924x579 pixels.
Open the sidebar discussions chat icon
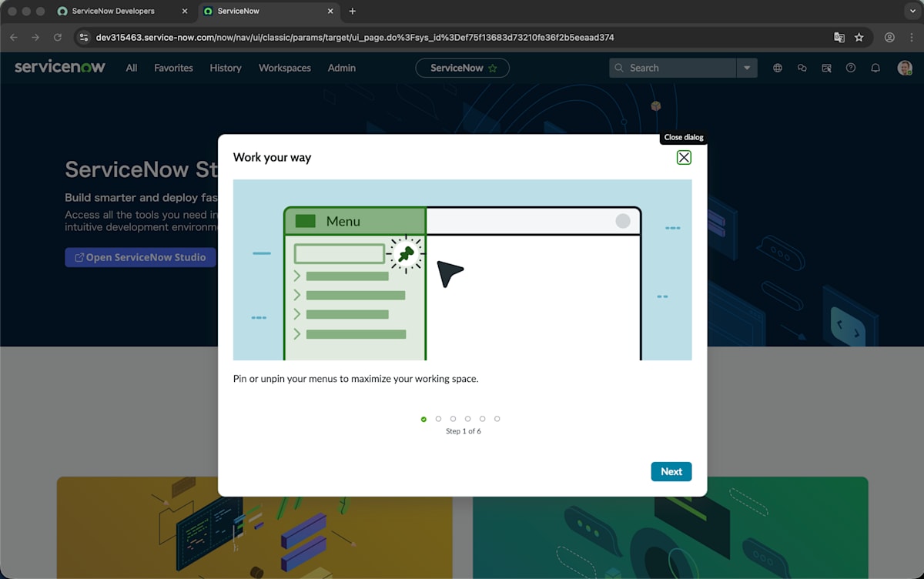click(x=802, y=68)
